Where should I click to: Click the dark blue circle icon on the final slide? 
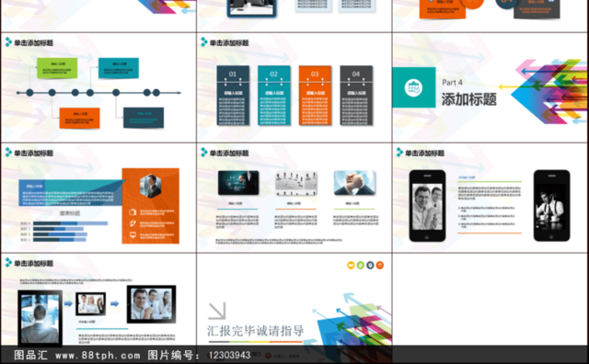(x=370, y=266)
